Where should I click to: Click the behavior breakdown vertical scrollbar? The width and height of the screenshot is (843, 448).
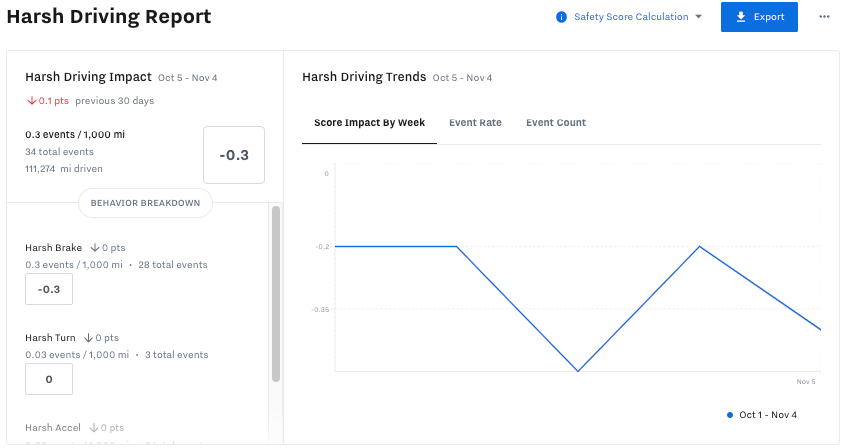tap(276, 294)
